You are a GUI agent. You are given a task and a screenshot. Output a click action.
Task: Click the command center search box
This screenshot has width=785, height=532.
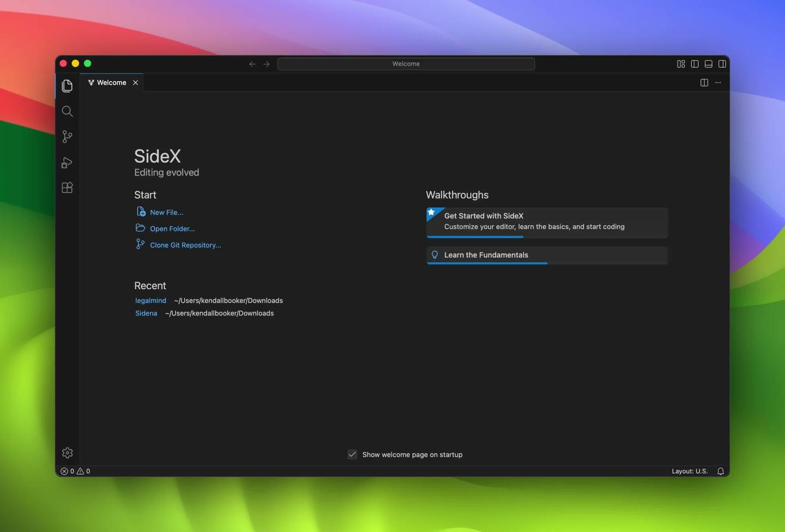click(x=406, y=64)
